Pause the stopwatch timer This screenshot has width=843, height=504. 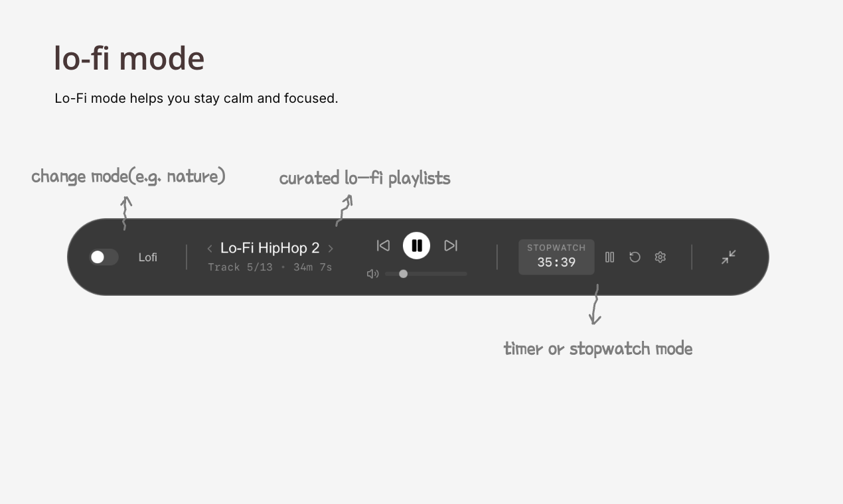coord(609,257)
